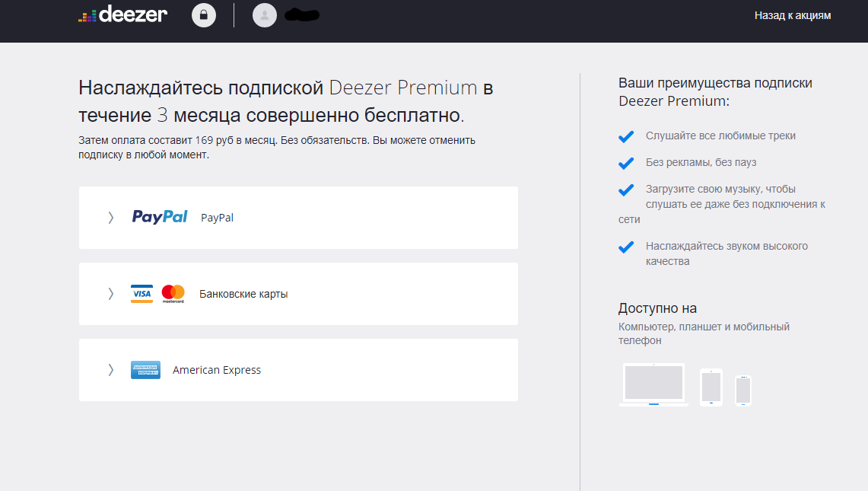Click the tablet device icon
The height and width of the screenshot is (491, 868).
click(x=711, y=387)
